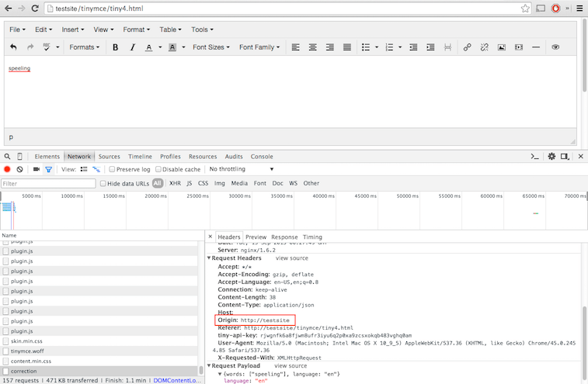588x384 pixels.
Task: Click view source next to Request Payload
Action: 291,365
